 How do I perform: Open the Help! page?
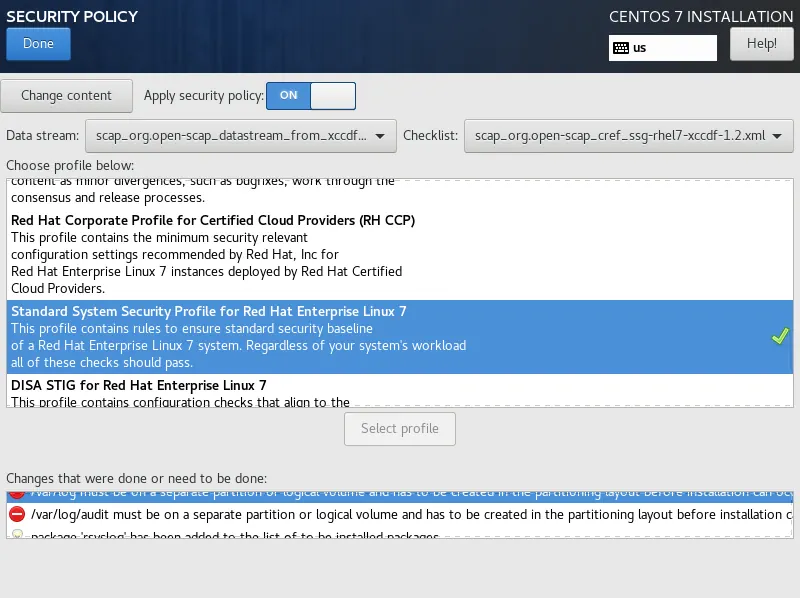762,44
